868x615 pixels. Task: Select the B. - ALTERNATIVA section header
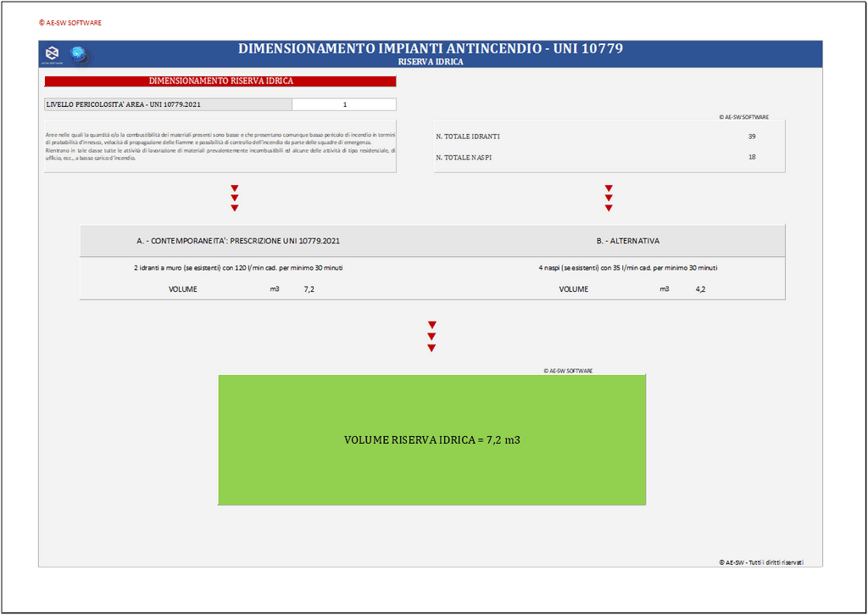coord(627,241)
